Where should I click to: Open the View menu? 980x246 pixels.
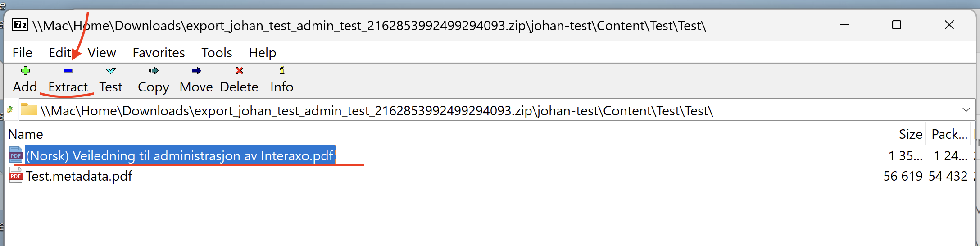coord(102,53)
